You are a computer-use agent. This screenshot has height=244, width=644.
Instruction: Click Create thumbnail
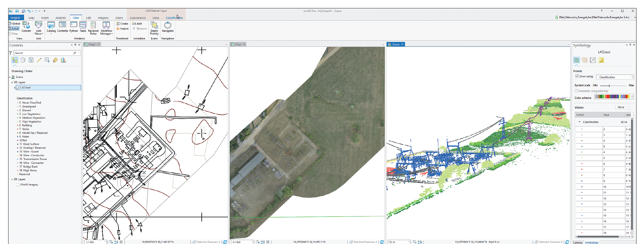click(x=122, y=23)
